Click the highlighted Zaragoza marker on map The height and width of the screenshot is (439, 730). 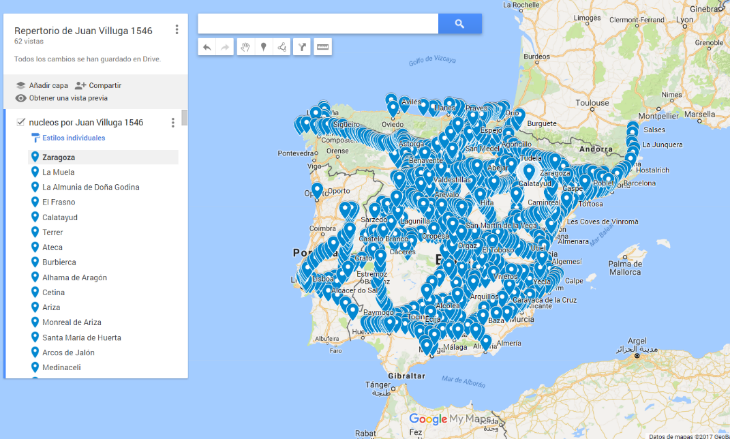[528, 172]
